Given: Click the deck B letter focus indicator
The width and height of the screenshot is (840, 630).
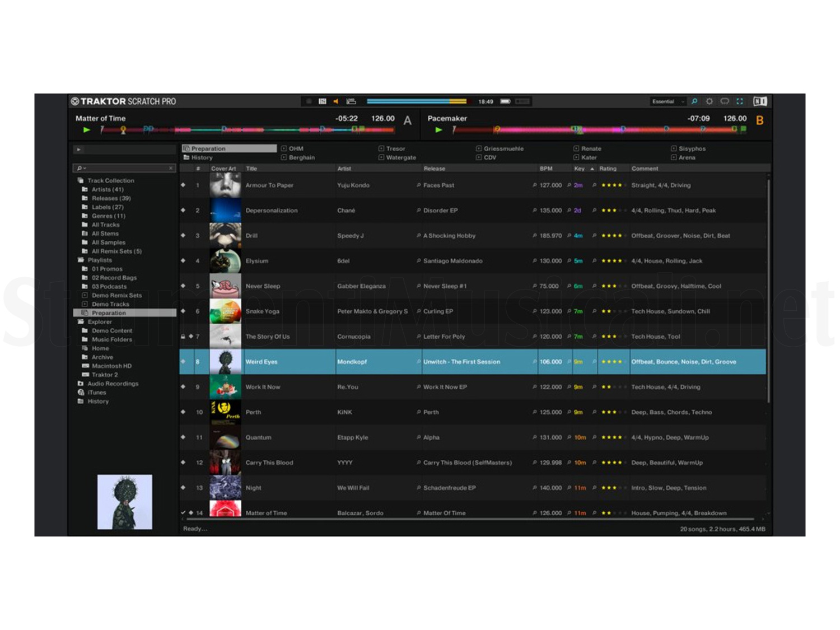Looking at the screenshot, I should (x=760, y=120).
